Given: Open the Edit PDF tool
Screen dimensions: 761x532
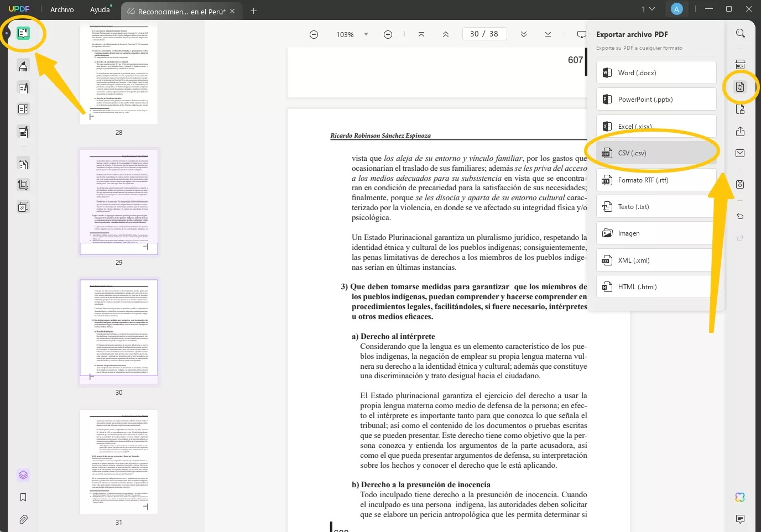Looking at the screenshot, I should (23, 88).
